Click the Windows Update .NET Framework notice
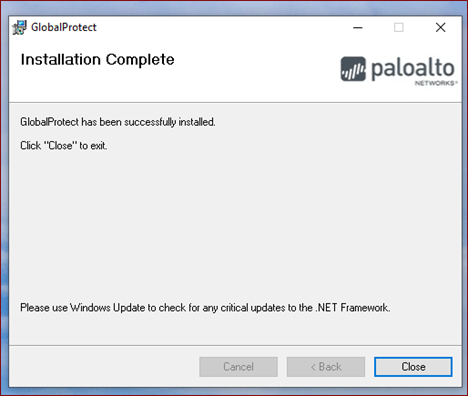468x396 pixels. click(205, 307)
